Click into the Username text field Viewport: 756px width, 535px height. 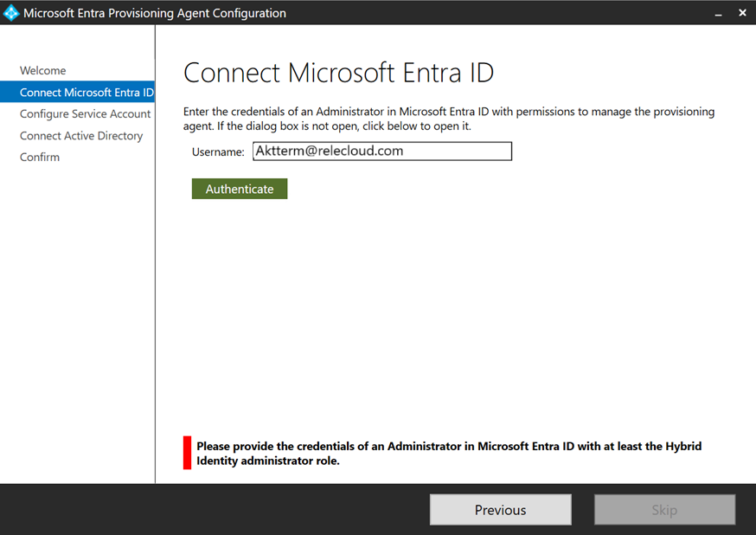point(381,151)
